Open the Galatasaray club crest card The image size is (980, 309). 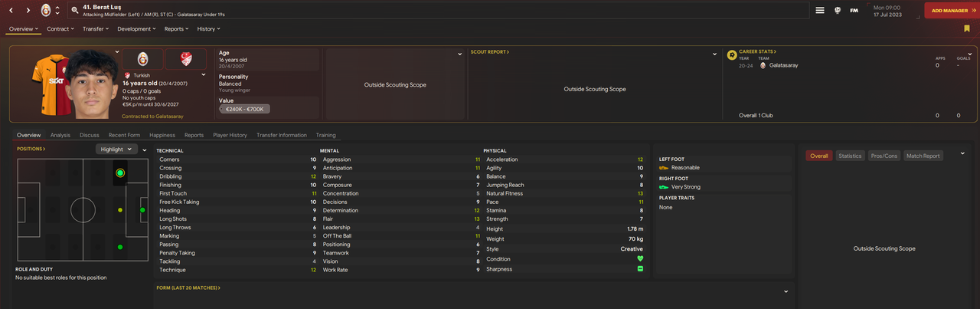(x=142, y=59)
